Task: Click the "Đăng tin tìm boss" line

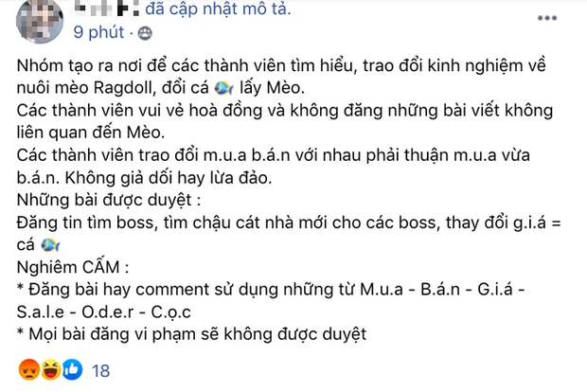Action: click(x=289, y=223)
